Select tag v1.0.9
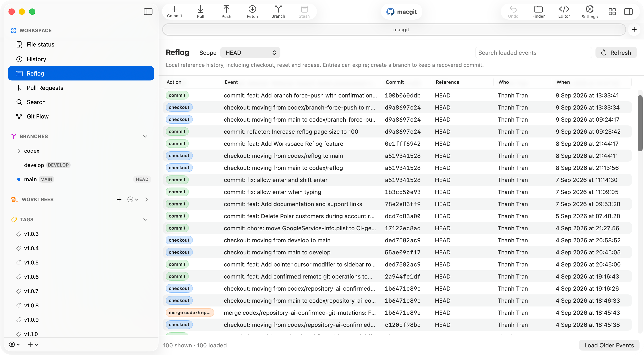 pos(81,320)
